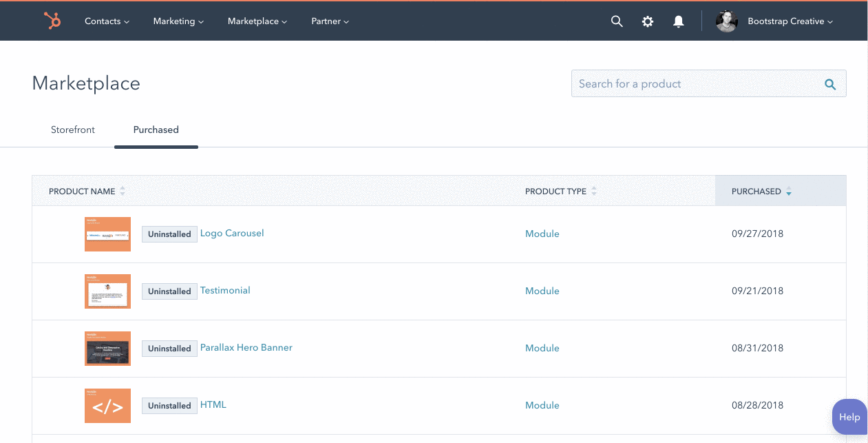Click the PRODUCT NAME column header
The height and width of the screenshot is (443, 868).
82,192
